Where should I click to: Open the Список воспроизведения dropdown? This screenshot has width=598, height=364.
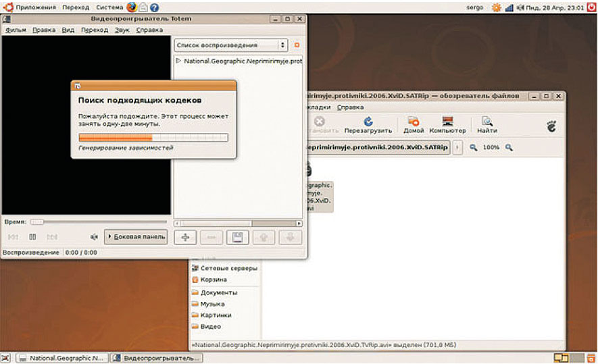point(230,45)
